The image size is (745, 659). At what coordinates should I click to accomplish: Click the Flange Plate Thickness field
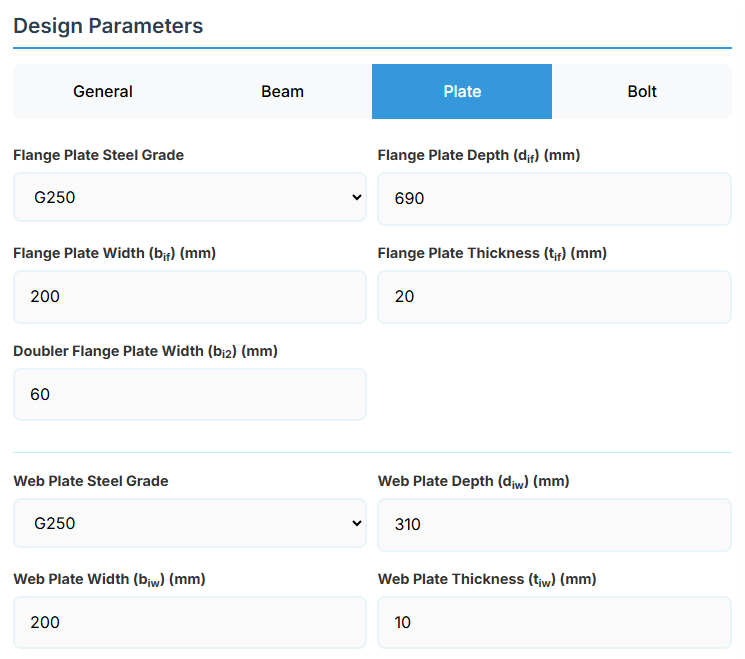(x=554, y=297)
